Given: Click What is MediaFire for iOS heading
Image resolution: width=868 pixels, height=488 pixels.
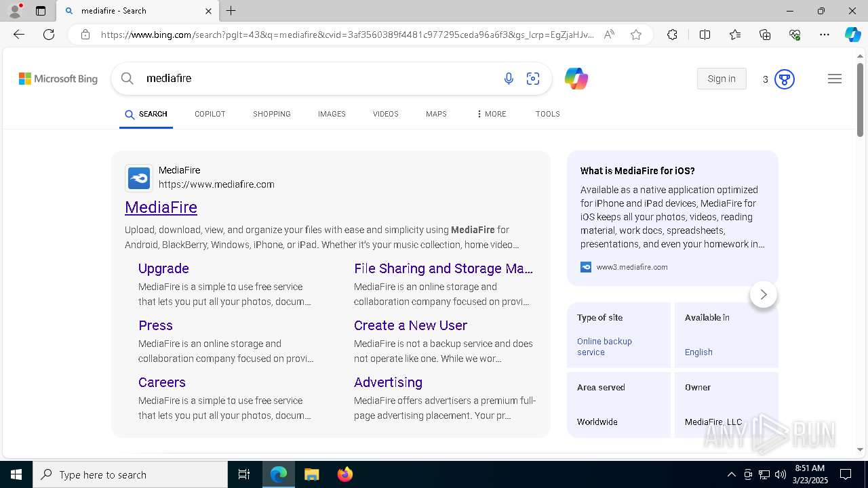Looking at the screenshot, I should tap(637, 171).
